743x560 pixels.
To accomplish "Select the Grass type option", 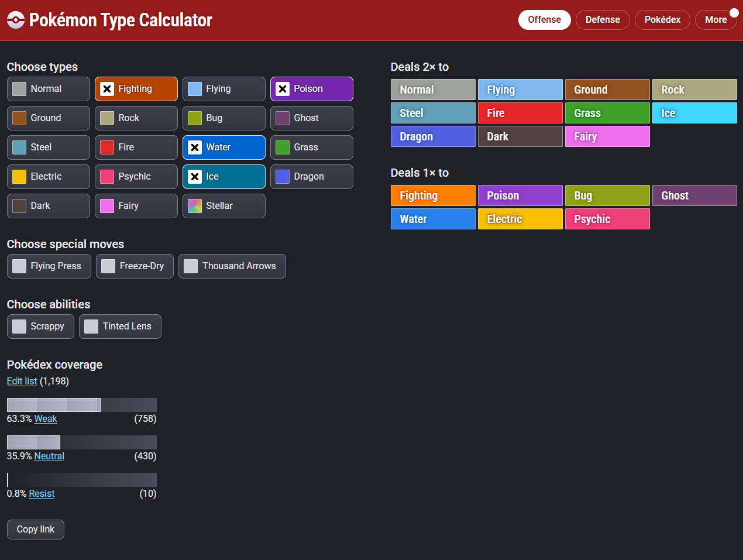I will click(x=312, y=147).
